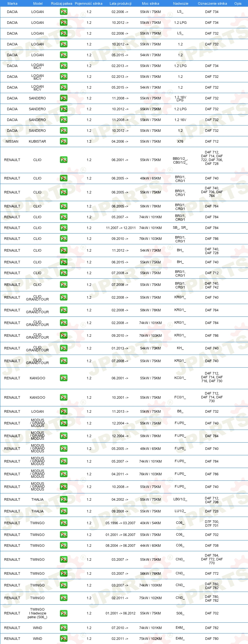Click fuel icon for Kangoo FC0/1_ row

tap(64, 397)
